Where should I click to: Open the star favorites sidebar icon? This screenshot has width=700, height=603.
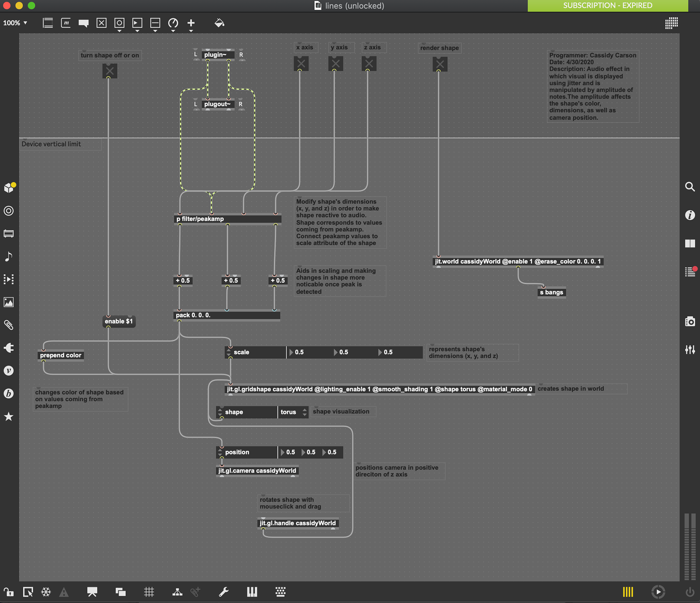(9, 416)
